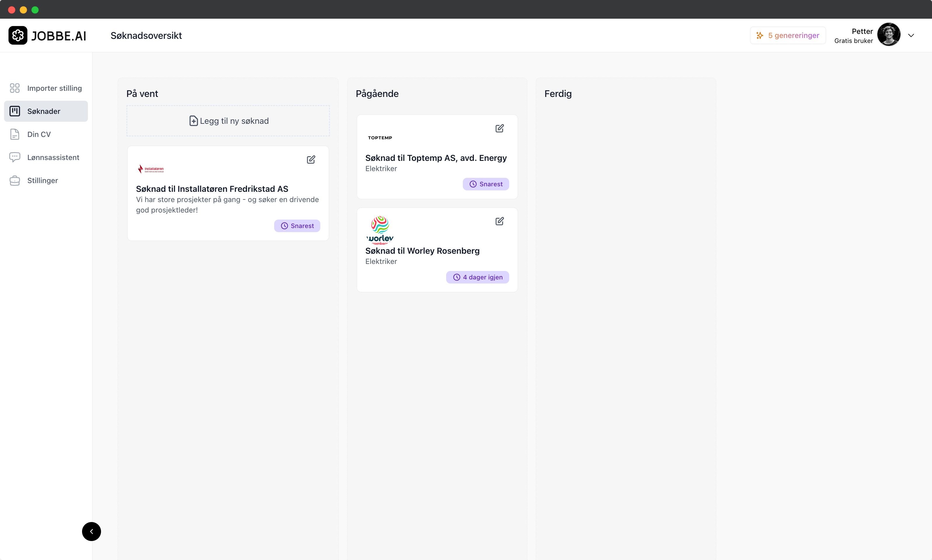Click the JOBBE.AI logo icon
Image resolution: width=932 pixels, height=560 pixels.
click(x=18, y=35)
